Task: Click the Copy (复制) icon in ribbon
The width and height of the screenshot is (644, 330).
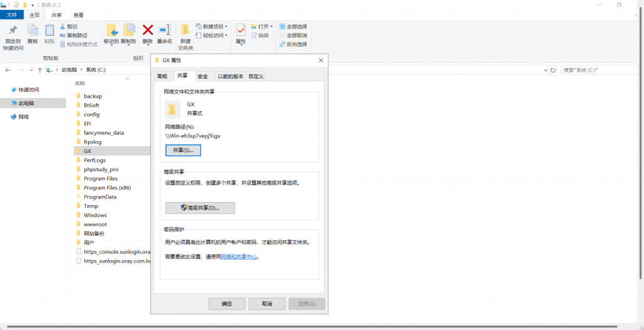Action: 32,31
